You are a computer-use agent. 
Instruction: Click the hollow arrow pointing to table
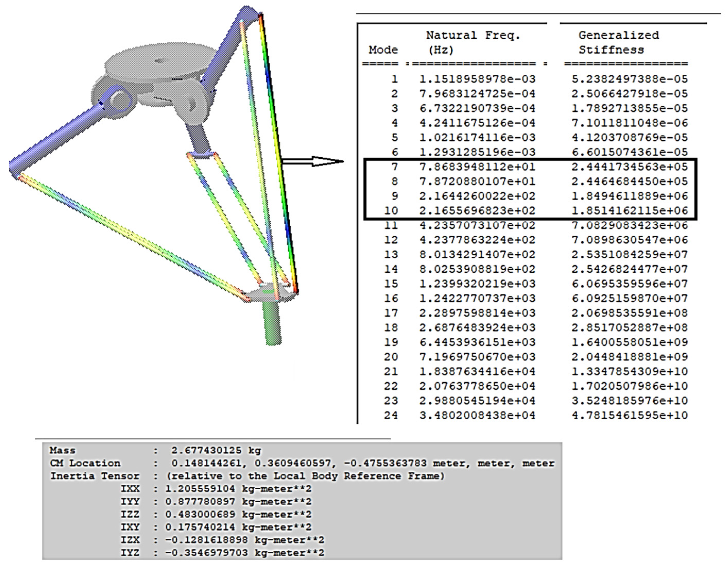click(x=312, y=161)
